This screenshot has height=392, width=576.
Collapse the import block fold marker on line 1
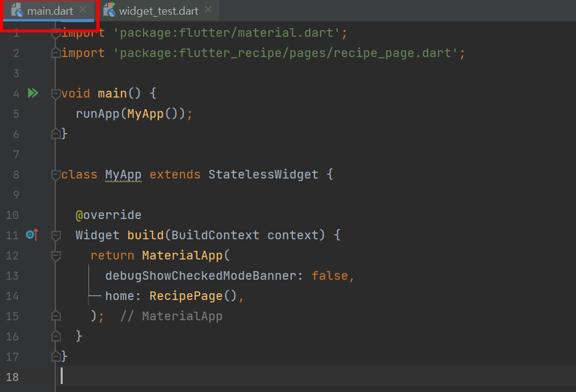click(x=56, y=34)
